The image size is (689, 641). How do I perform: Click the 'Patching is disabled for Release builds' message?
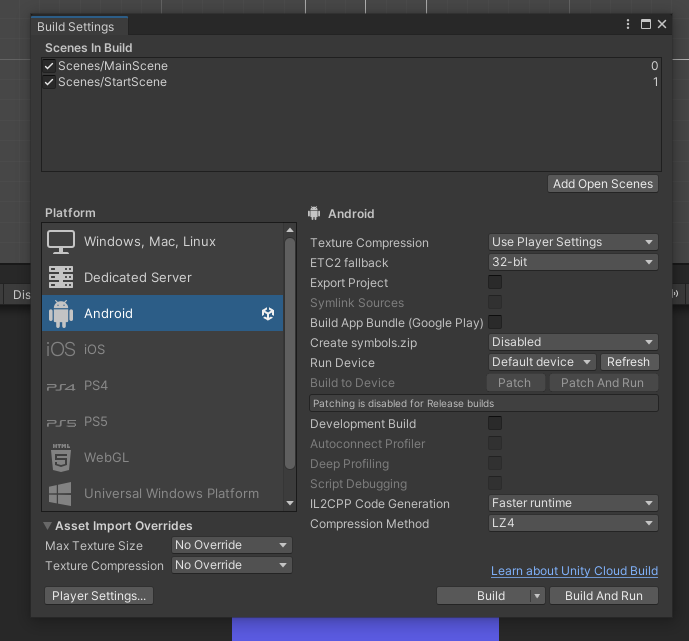point(484,403)
